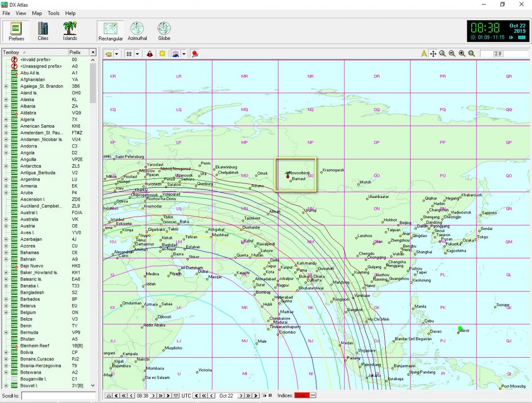Open the Map menu

[37, 13]
